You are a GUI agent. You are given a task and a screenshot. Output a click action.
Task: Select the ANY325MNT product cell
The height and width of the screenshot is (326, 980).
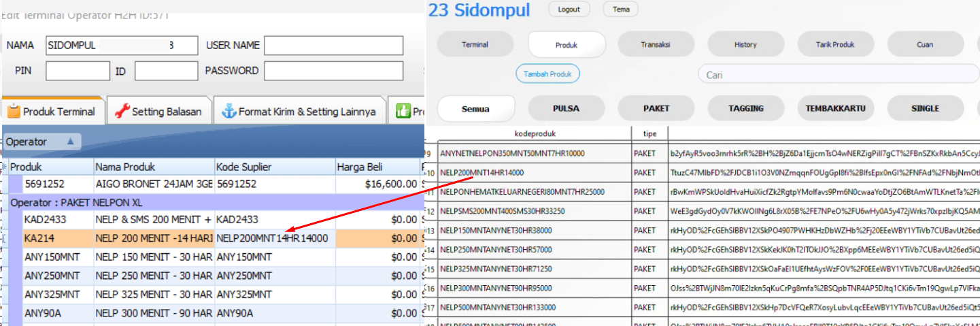(57, 295)
